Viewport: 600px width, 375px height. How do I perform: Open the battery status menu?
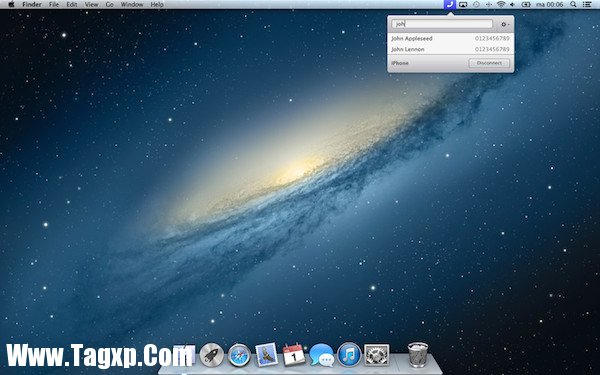click(526, 5)
